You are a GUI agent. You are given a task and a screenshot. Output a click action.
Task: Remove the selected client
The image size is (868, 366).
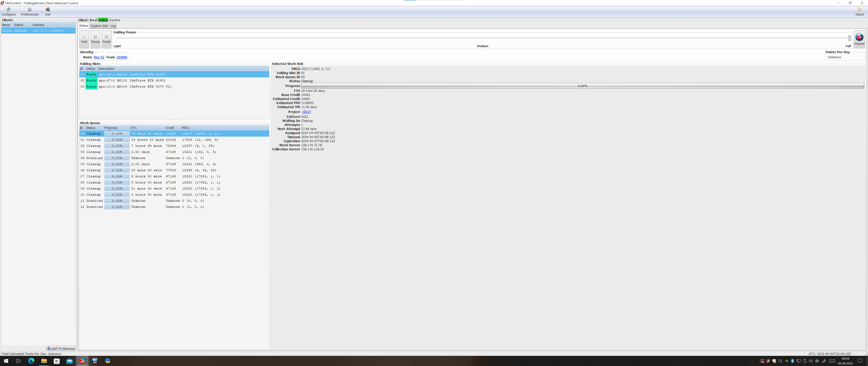point(67,349)
